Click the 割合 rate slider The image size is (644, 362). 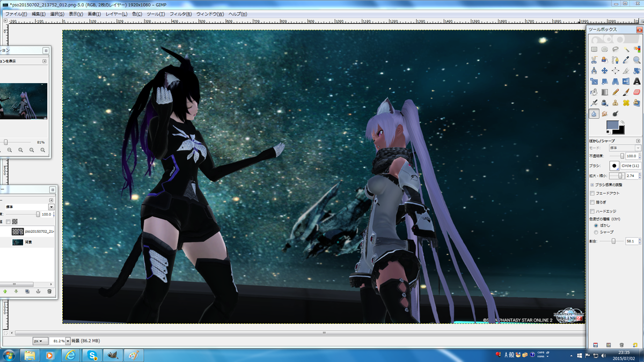611,241
